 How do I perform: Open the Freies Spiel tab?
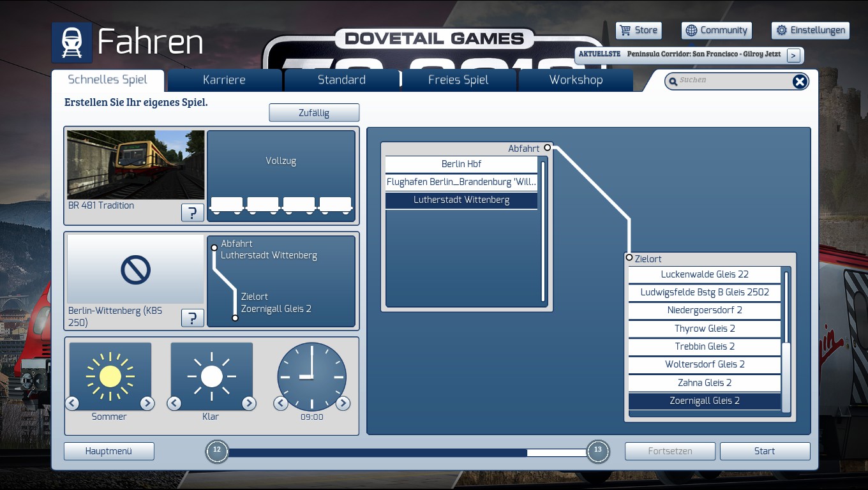click(458, 80)
